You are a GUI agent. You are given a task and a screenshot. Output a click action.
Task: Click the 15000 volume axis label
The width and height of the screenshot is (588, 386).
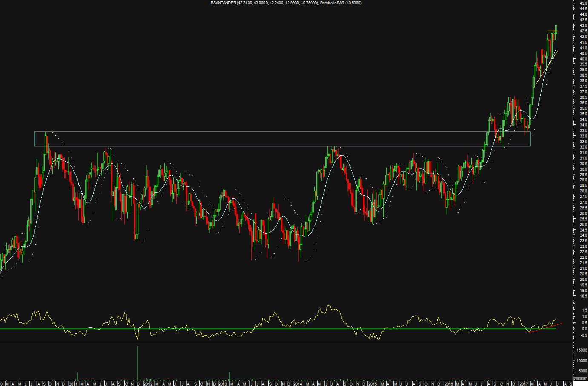tap(581, 350)
